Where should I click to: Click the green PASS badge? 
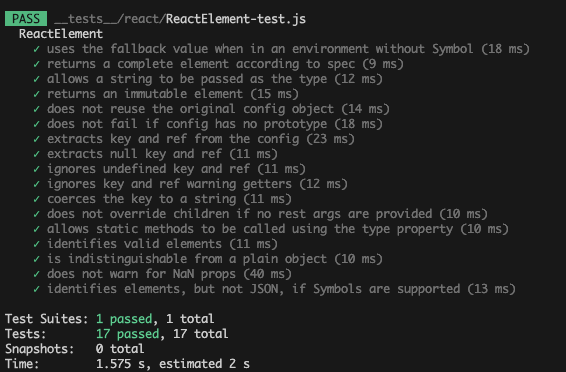click(26, 18)
